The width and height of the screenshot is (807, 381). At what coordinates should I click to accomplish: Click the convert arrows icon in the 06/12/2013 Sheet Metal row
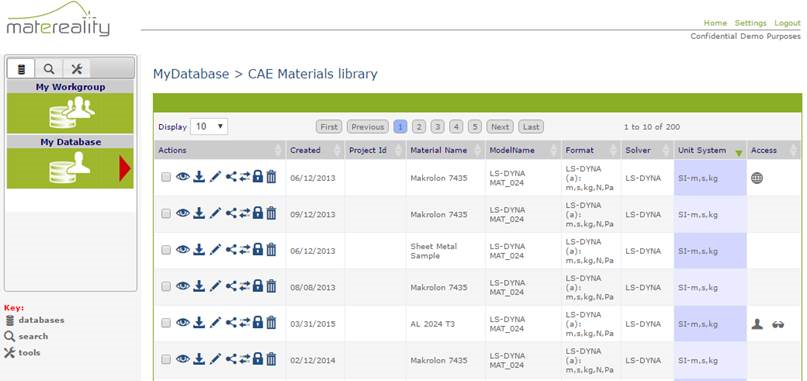click(244, 250)
